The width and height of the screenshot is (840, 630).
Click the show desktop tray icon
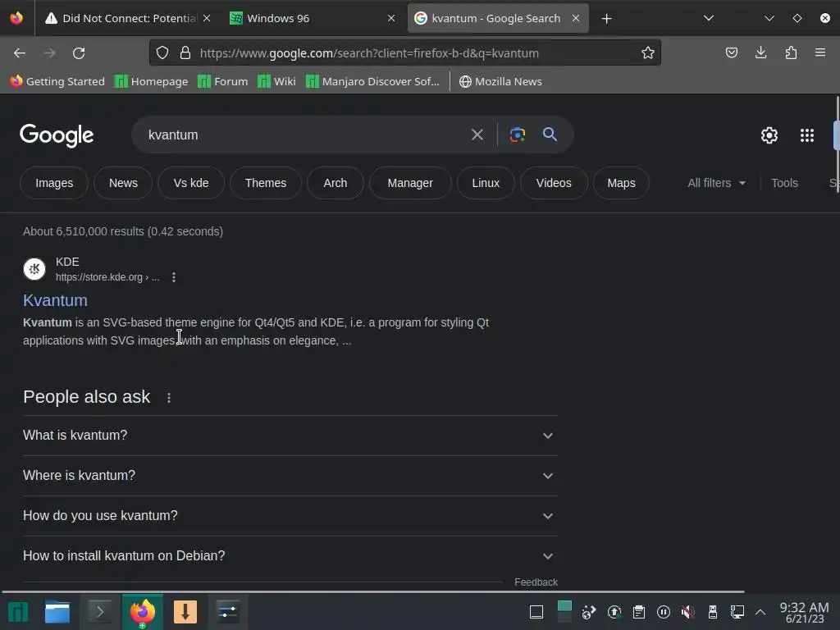536,612
